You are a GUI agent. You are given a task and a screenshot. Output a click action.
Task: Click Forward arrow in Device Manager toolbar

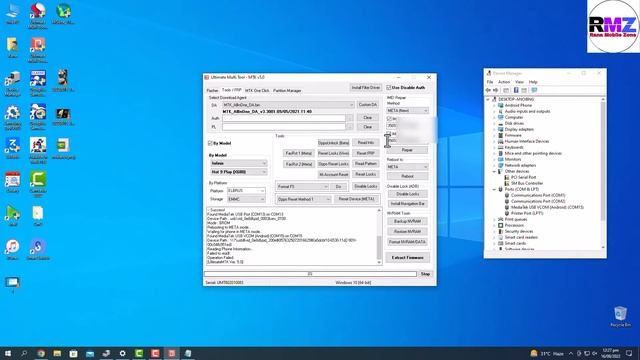click(496, 90)
